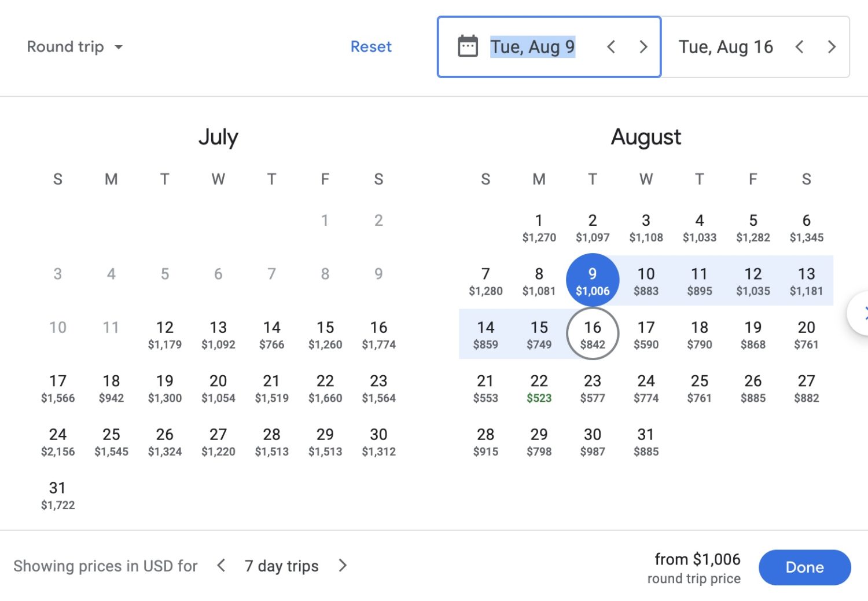Select the return date Tue, Aug 16 field

coord(726,47)
